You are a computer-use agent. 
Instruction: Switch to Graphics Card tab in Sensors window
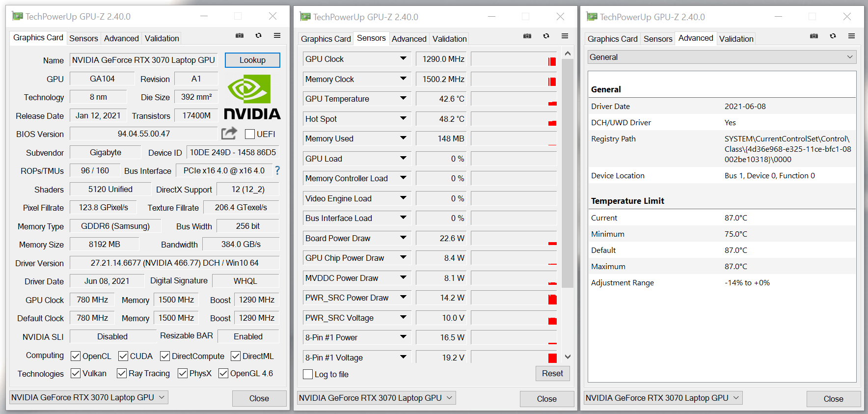[326, 39]
